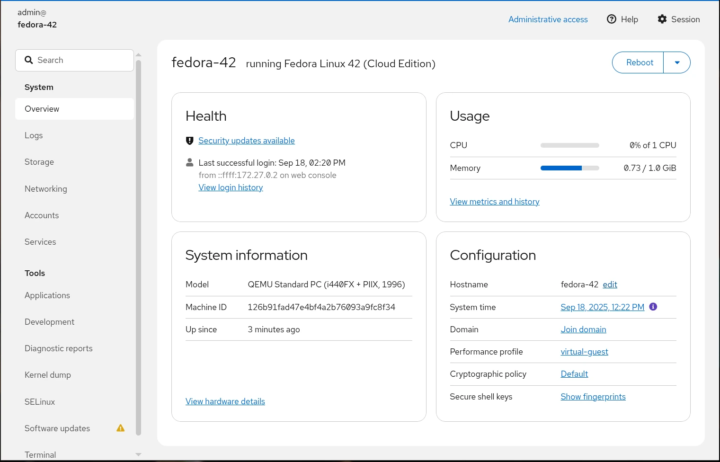Click Join domain link
Image resolution: width=720 pixels, height=462 pixels.
[x=583, y=329]
